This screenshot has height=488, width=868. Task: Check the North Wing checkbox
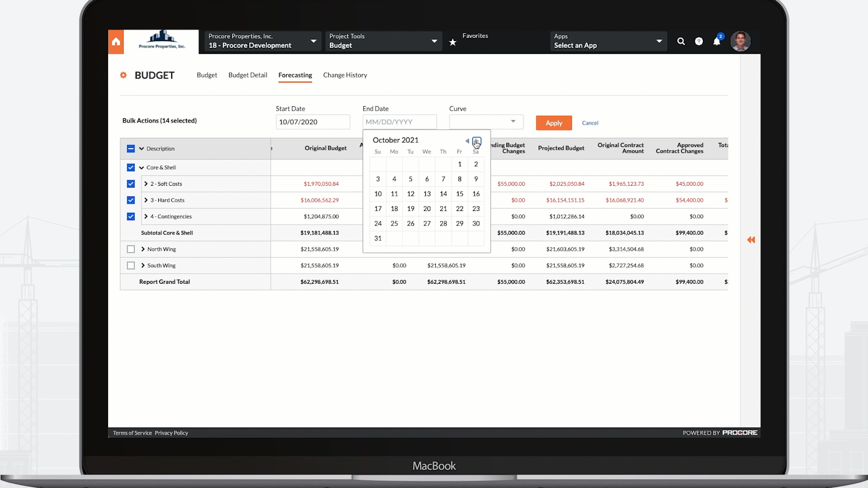(x=131, y=249)
